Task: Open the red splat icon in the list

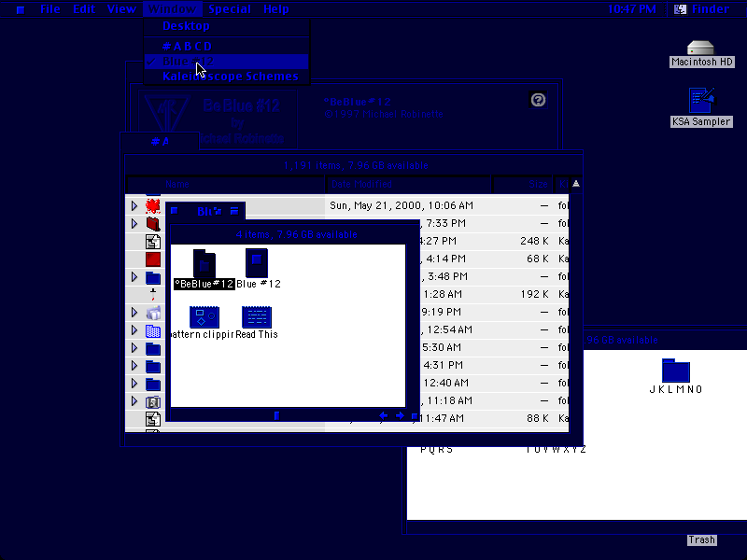Action: click(153, 205)
